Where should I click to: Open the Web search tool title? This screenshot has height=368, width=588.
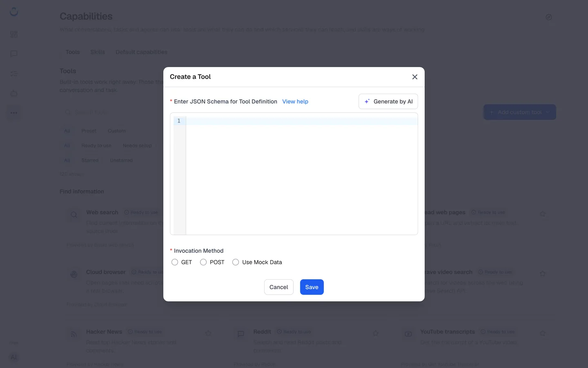(102, 212)
